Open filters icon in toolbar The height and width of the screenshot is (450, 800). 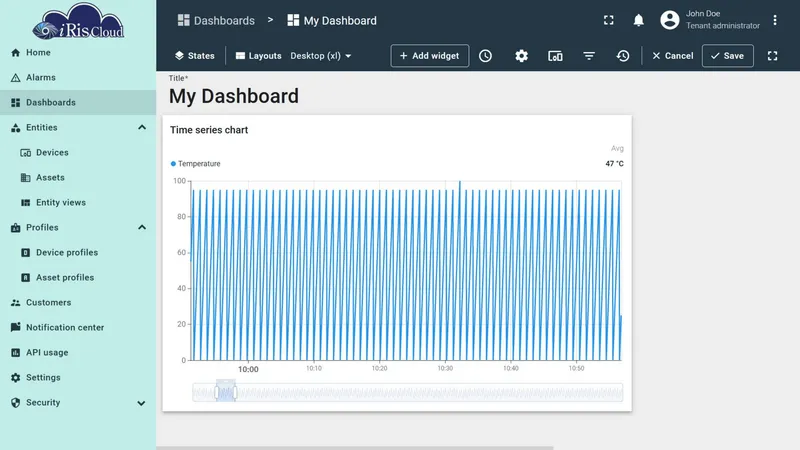(x=589, y=56)
